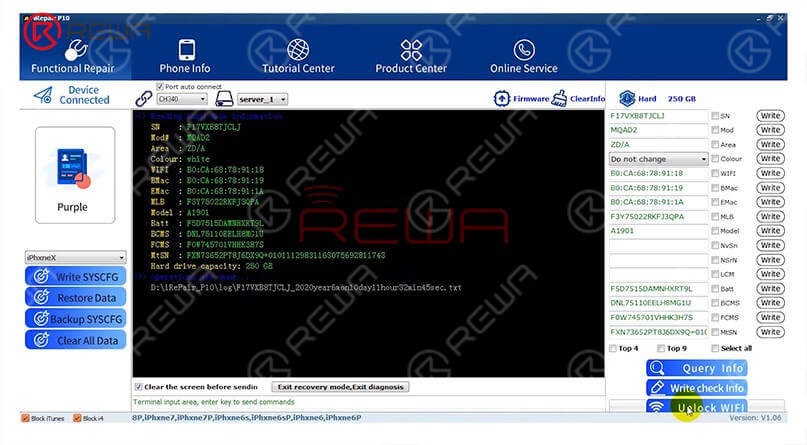Open the Online Service tab

point(523,56)
